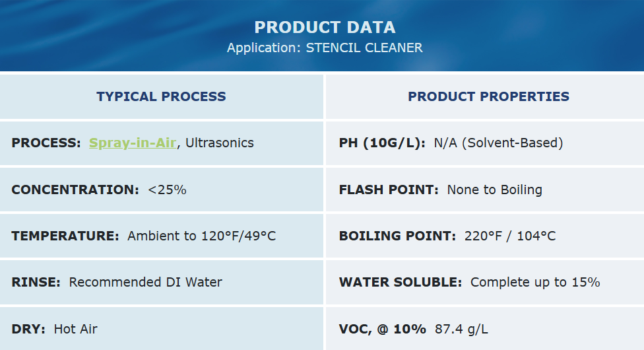Click the Complete up to 15% value
This screenshot has height=350, width=644.
click(535, 282)
